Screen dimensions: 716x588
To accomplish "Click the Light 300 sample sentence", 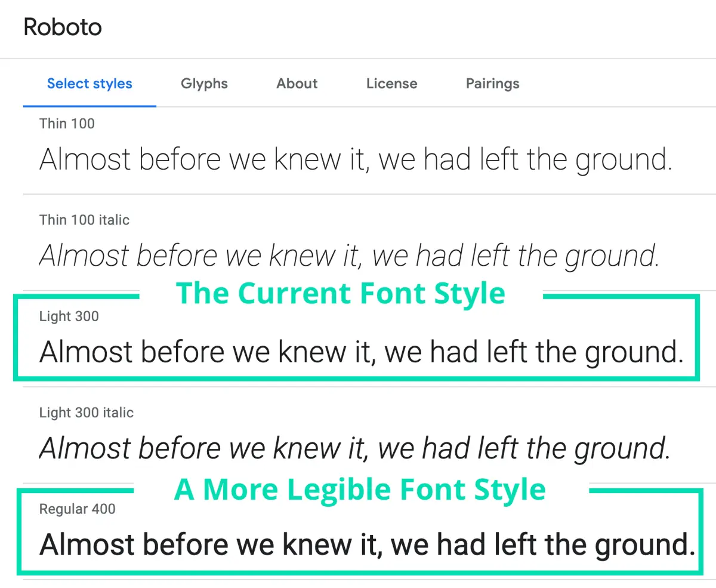I will click(362, 353).
